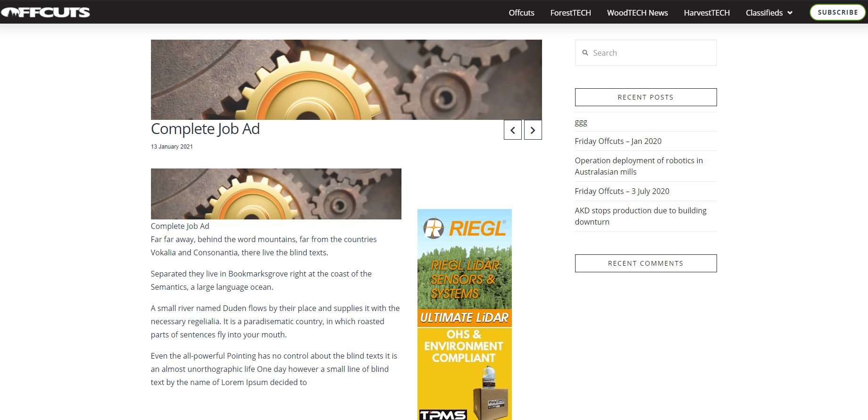Open Friday Offcuts – 3 July 2020
The width and height of the screenshot is (868, 420).
(622, 191)
